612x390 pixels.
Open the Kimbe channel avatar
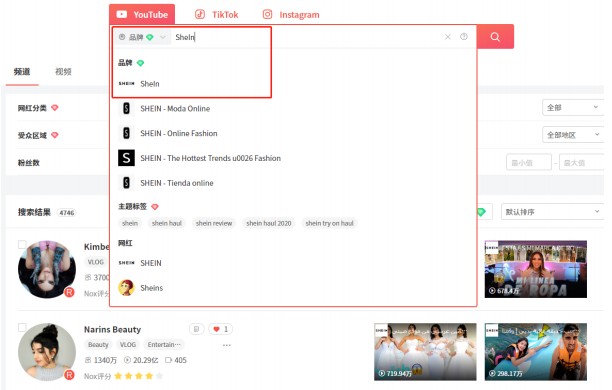[x=47, y=269]
